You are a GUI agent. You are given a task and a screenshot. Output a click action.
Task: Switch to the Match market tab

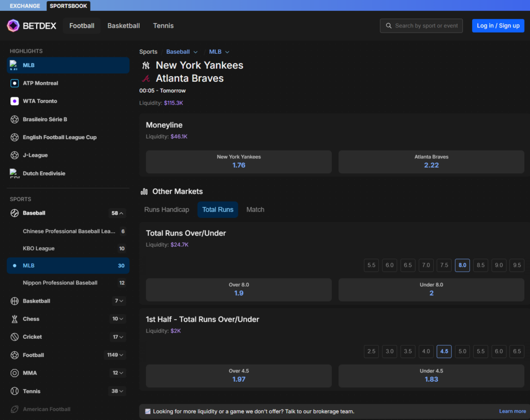tap(255, 210)
